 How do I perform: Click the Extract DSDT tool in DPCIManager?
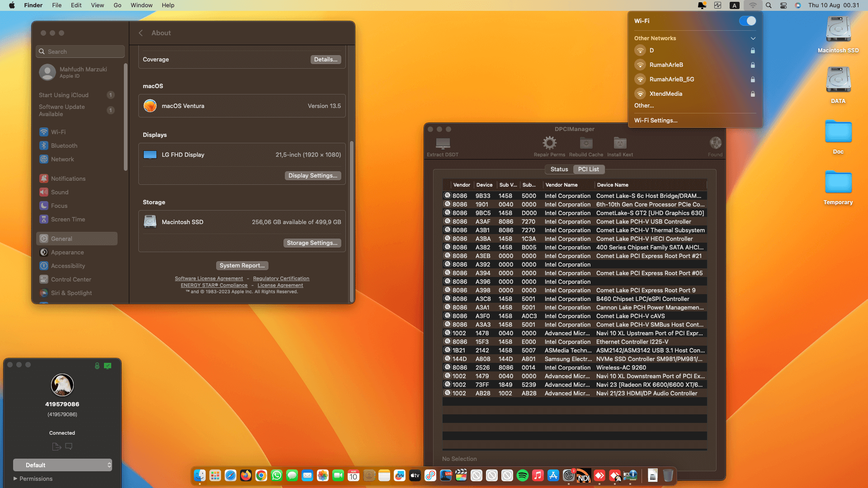[x=442, y=145]
